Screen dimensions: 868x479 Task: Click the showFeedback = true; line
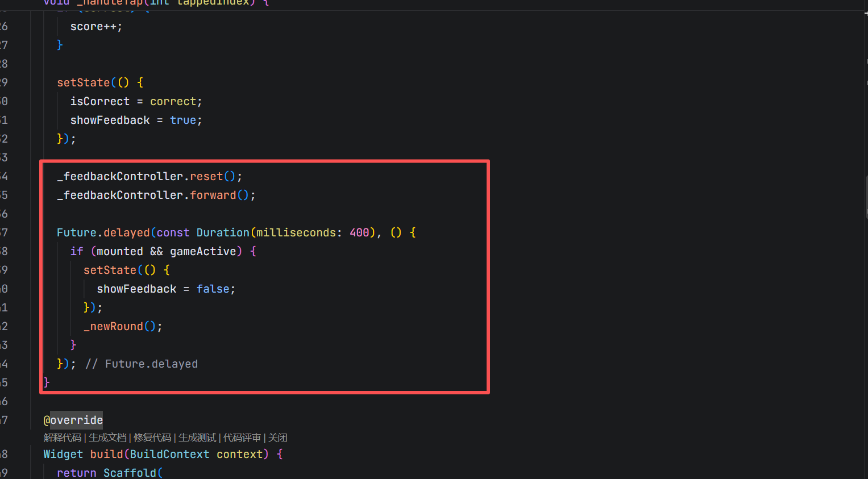pyautogui.click(x=136, y=120)
